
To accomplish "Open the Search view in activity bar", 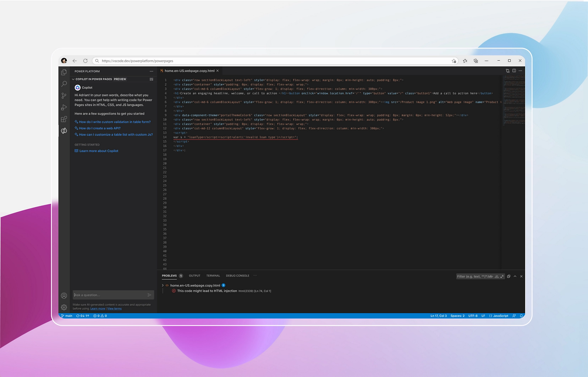I will [64, 84].
